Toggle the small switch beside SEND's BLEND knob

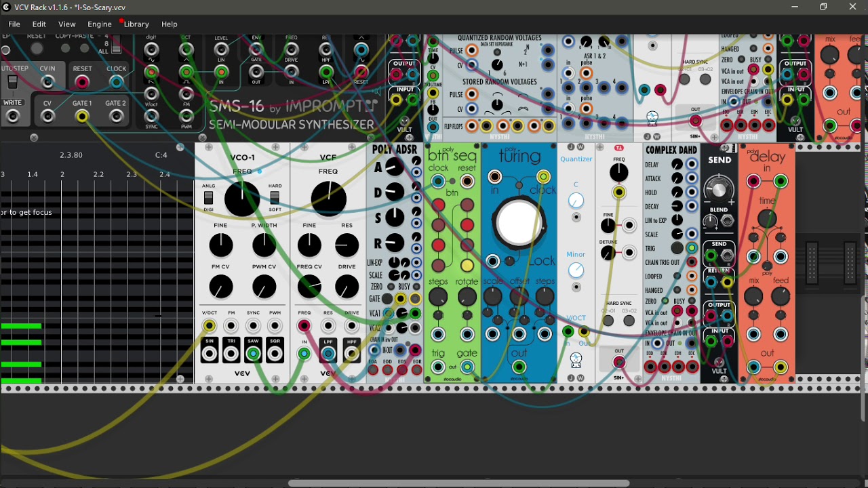pos(728,222)
